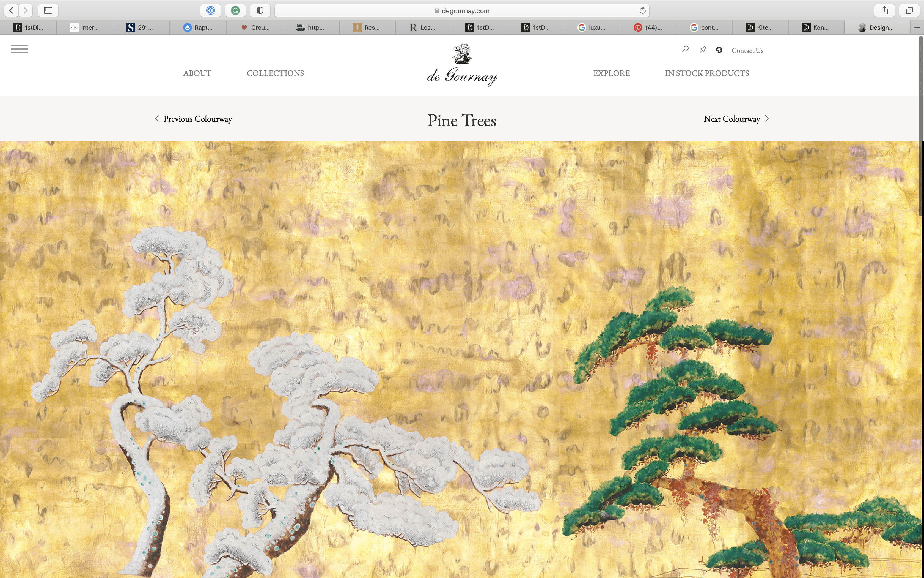924x578 pixels.
Task: Go to Previous Colourway
Action: point(193,119)
